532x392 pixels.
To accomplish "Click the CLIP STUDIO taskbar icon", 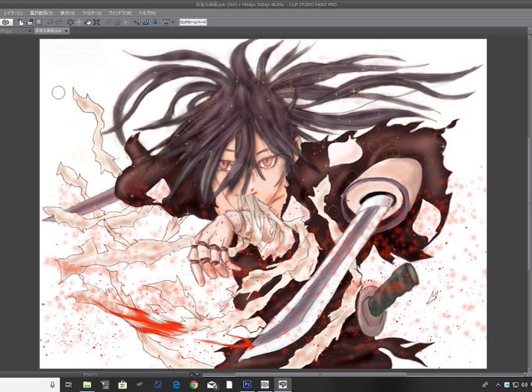I will (264, 384).
